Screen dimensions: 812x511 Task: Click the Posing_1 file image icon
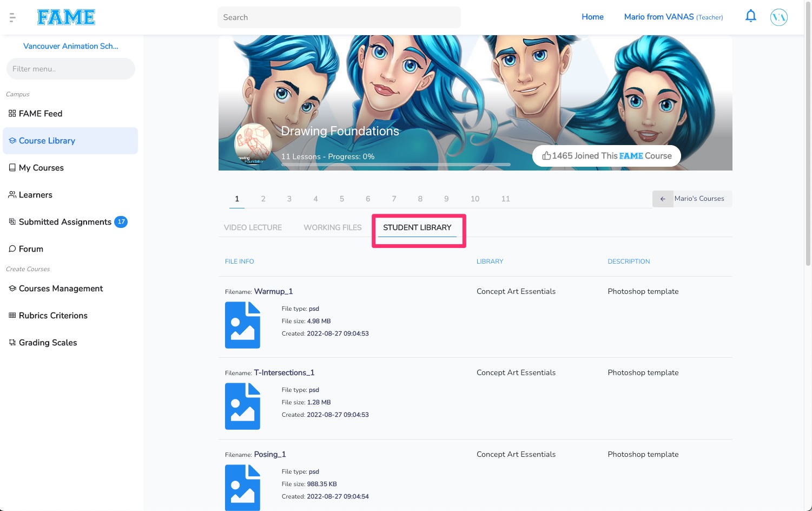point(242,487)
